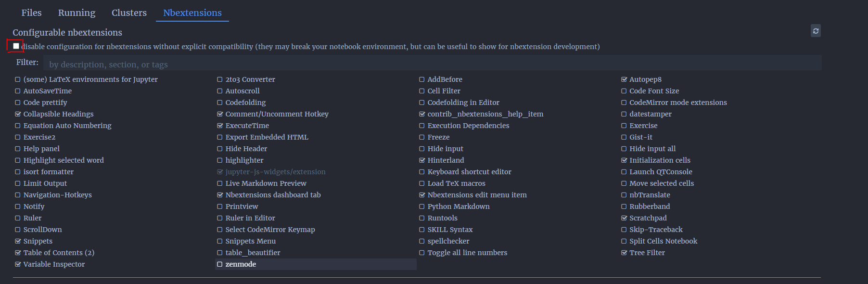Screen dimensions: 868x284
Task: Disable Collapsible Headings extension
Action: tap(18, 114)
